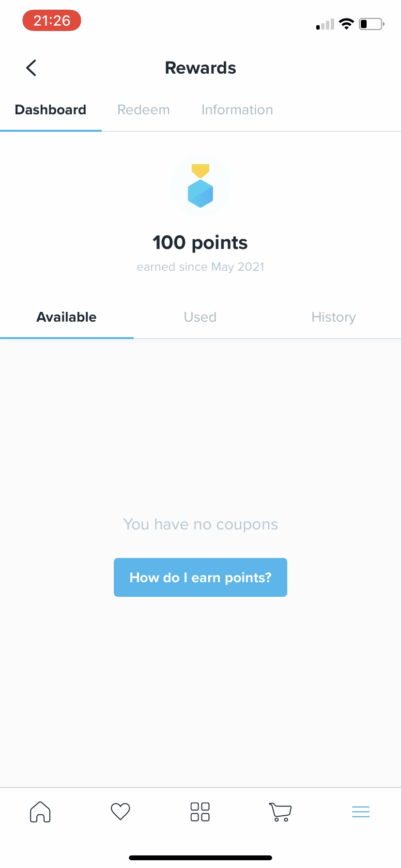This screenshot has width=401, height=868.
Task: Show the Used coupons tab
Action: click(x=200, y=317)
